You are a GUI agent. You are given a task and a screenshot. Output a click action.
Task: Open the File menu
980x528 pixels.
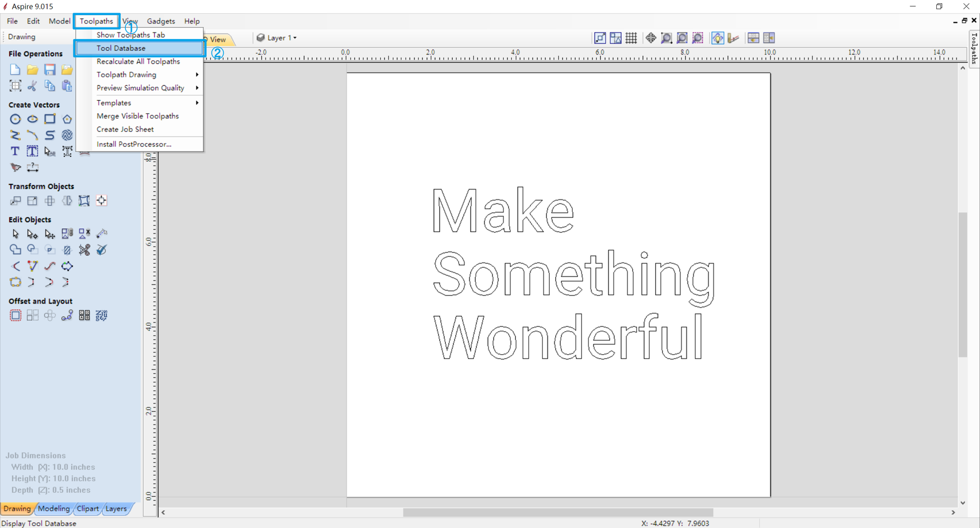(12, 21)
